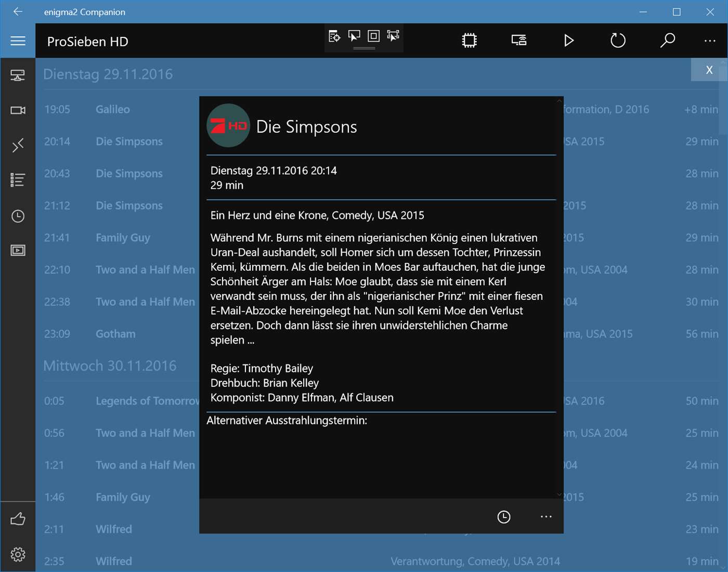Viewport: 728px width, 572px height.
Task: Click the cast-to-device toolbar icon
Action: 519,41
